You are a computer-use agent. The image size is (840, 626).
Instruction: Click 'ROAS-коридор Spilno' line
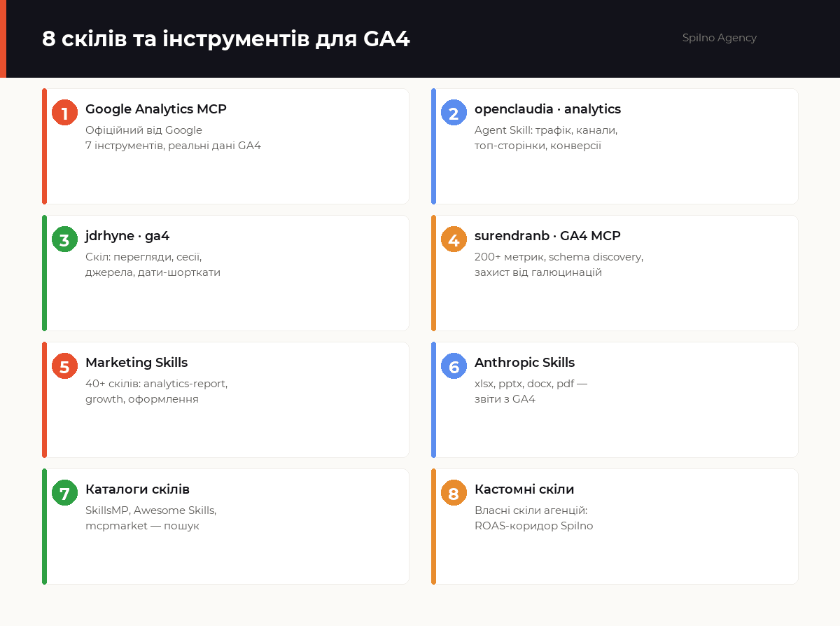click(x=533, y=526)
